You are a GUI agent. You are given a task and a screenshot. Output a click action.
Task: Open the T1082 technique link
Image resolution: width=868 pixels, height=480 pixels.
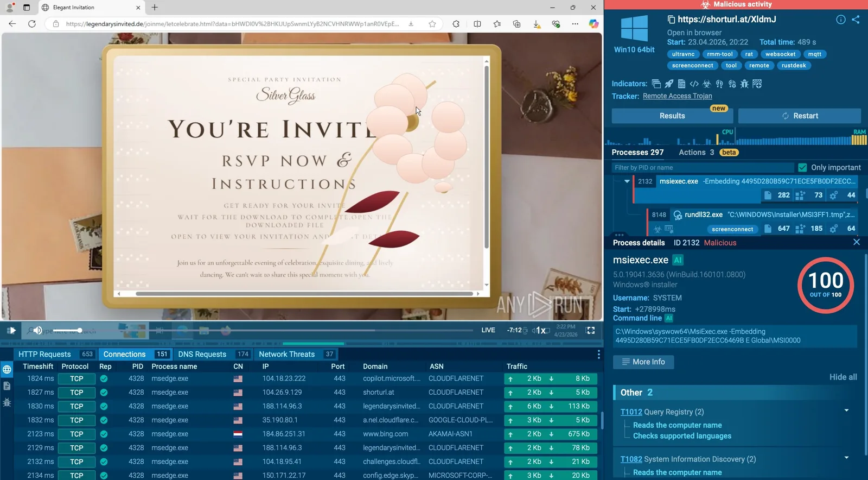[x=631, y=459]
